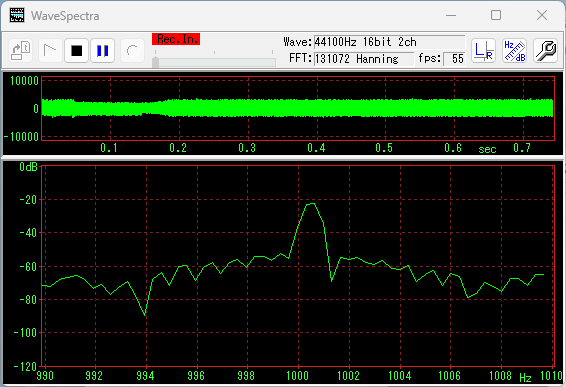This screenshot has width=566, height=387.
Task: Click the 0dB label on spectrum axis
Action: point(29,167)
